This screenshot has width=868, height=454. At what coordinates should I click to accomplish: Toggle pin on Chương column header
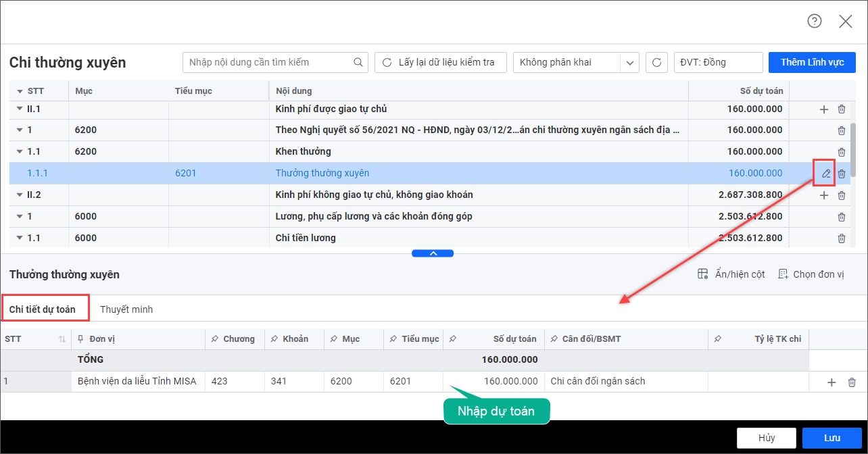click(x=215, y=339)
